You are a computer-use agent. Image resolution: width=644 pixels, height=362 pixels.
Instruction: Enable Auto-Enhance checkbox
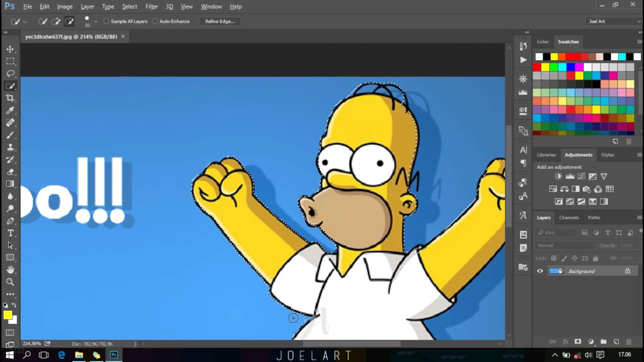155,21
